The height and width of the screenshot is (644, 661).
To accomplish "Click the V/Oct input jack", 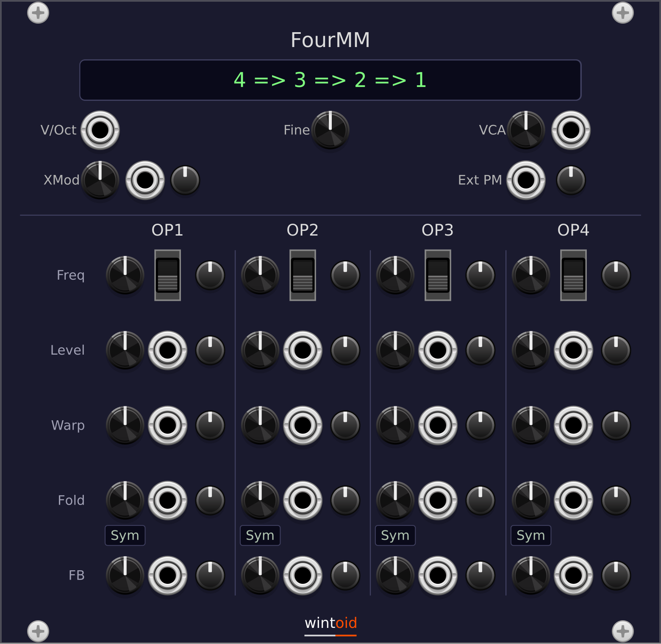I will (100, 130).
